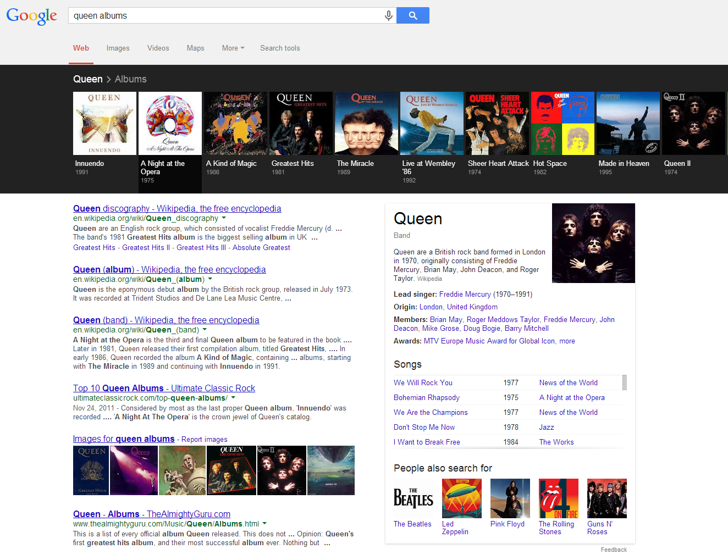Viewport: 728px width, 560px height.
Task: Open Queen discography Wikipedia result
Action: point(177,208)
